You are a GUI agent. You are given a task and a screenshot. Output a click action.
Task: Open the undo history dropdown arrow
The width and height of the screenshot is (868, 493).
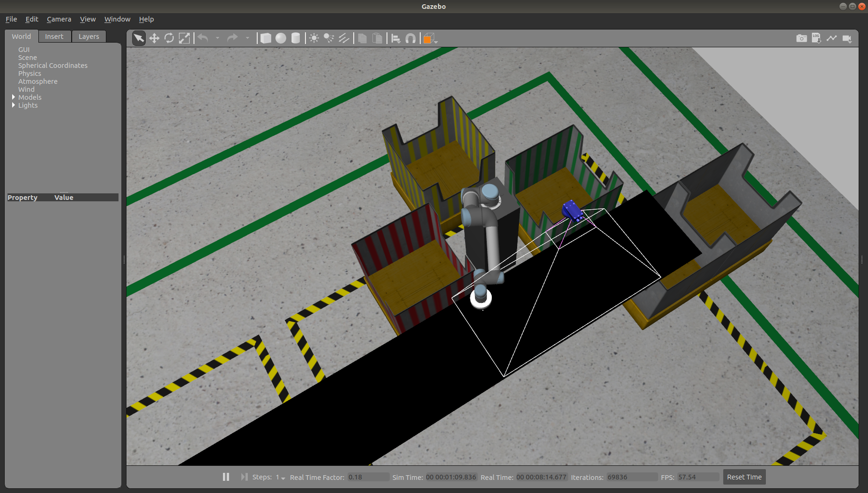(217, 38)
